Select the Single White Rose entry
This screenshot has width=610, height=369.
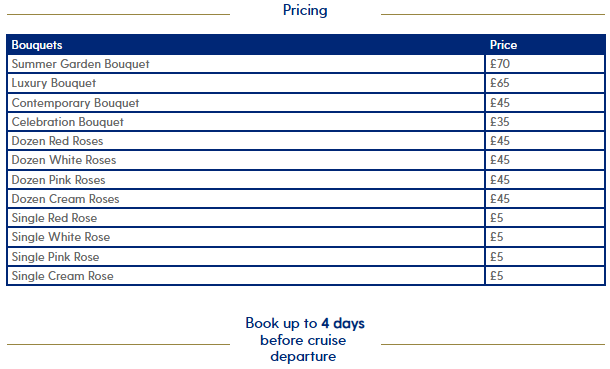pyautogui.click(x=61, y=237)
